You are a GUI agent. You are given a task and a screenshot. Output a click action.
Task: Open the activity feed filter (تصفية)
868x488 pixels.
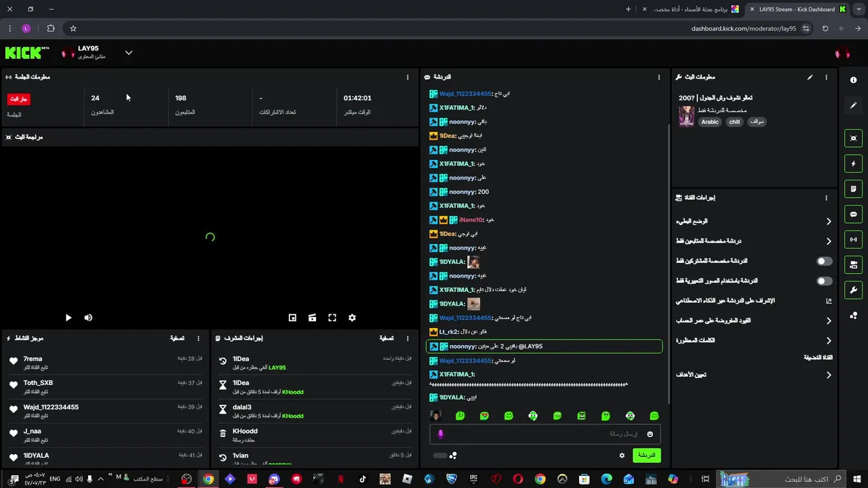tap(176, 338)
